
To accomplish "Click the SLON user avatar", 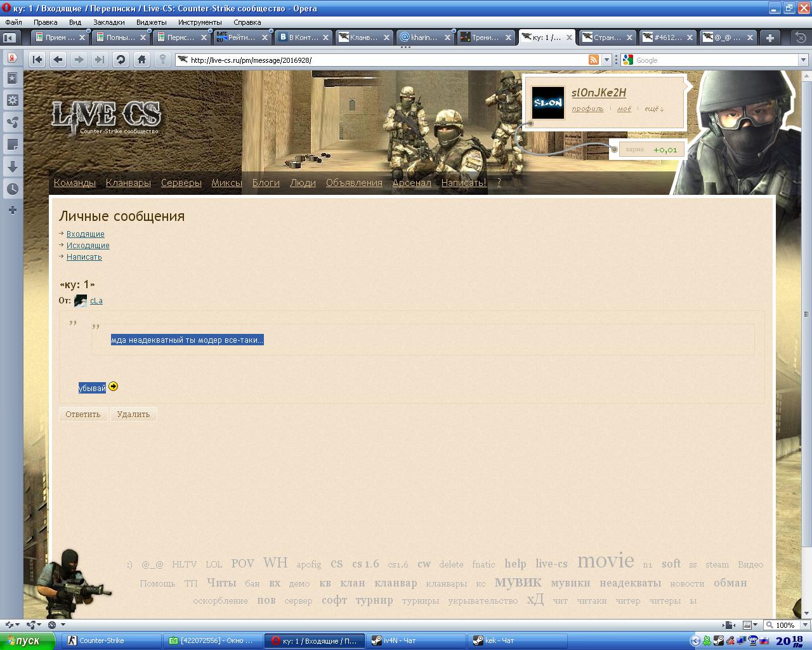I will coord(547,103).
